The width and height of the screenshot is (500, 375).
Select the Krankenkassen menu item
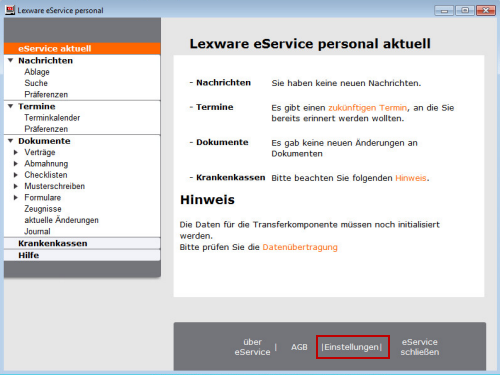[x=82, y=243]
